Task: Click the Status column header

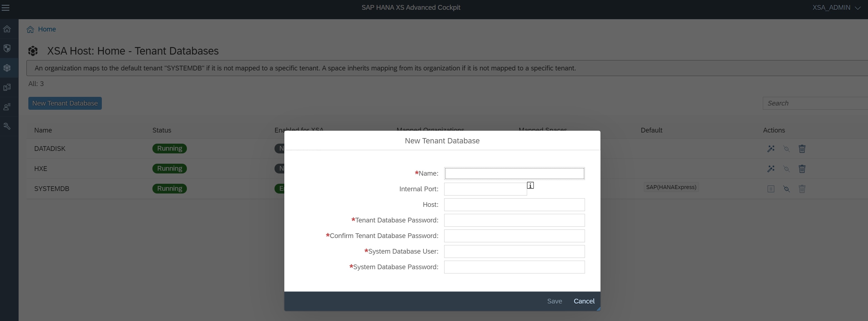Action: pos(162,130)
